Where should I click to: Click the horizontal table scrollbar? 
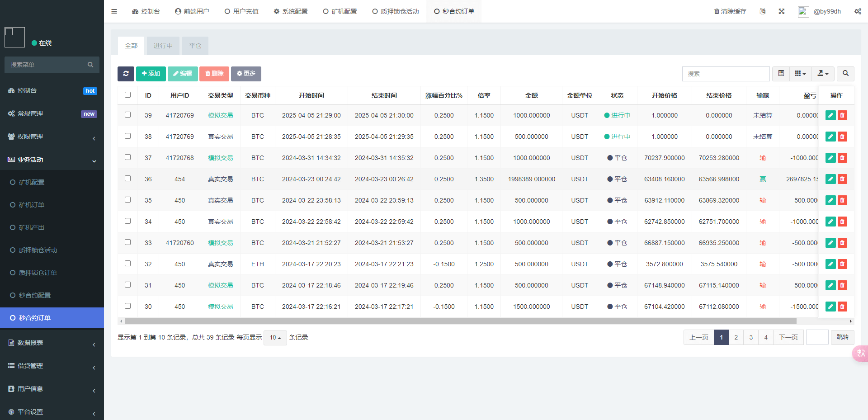pos(460,321)
